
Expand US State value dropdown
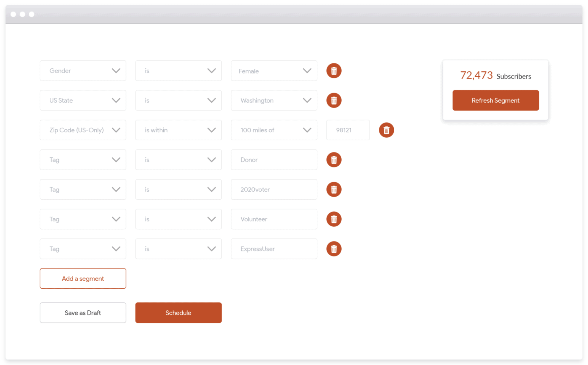(306, 101)
